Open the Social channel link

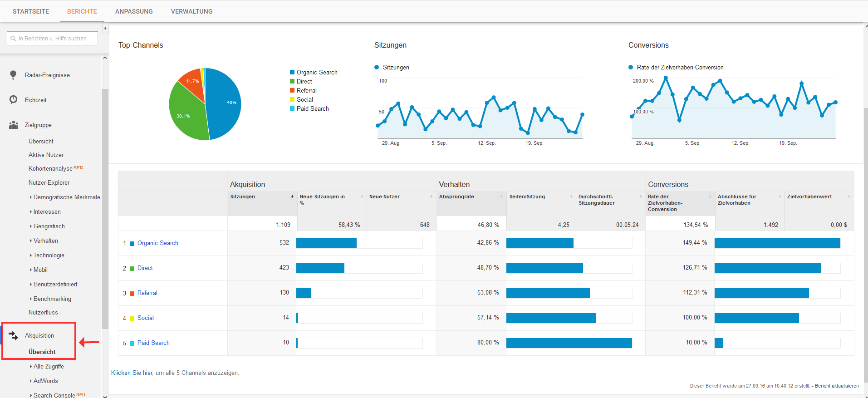[x=146, y=318]
